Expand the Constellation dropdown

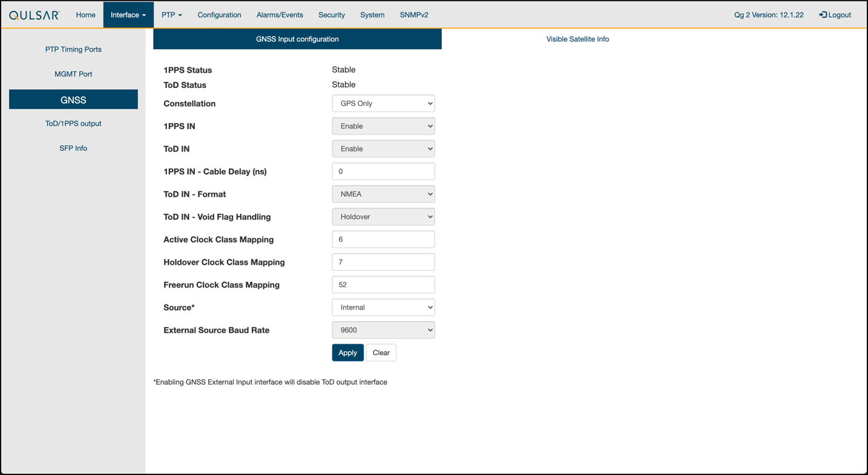coord(383,104)
